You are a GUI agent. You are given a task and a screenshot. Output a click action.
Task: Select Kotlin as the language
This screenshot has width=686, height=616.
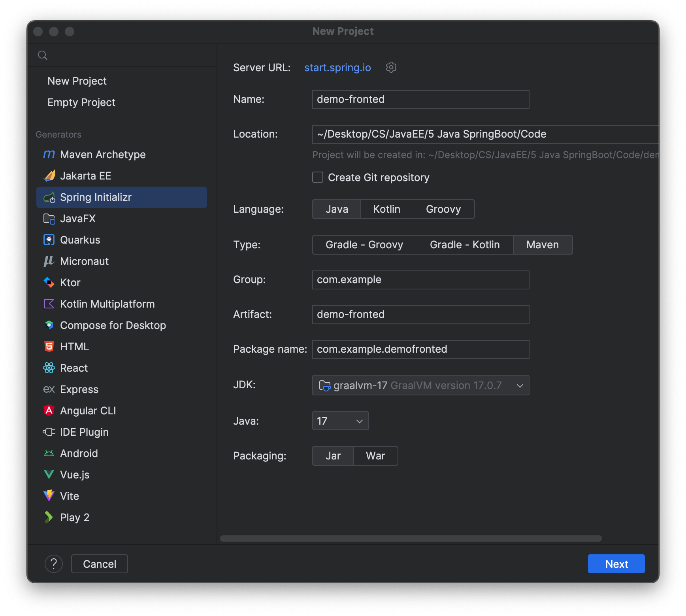point(386,209)
